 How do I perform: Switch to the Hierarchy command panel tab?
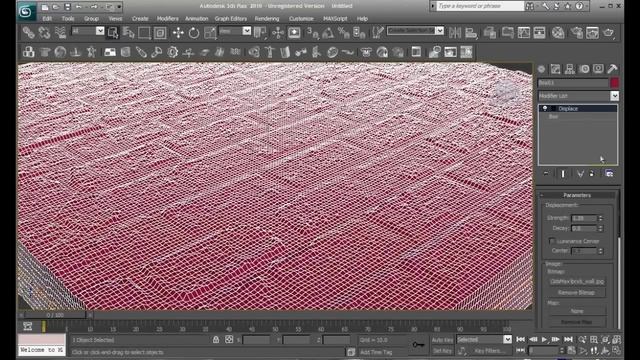[570, 69]
